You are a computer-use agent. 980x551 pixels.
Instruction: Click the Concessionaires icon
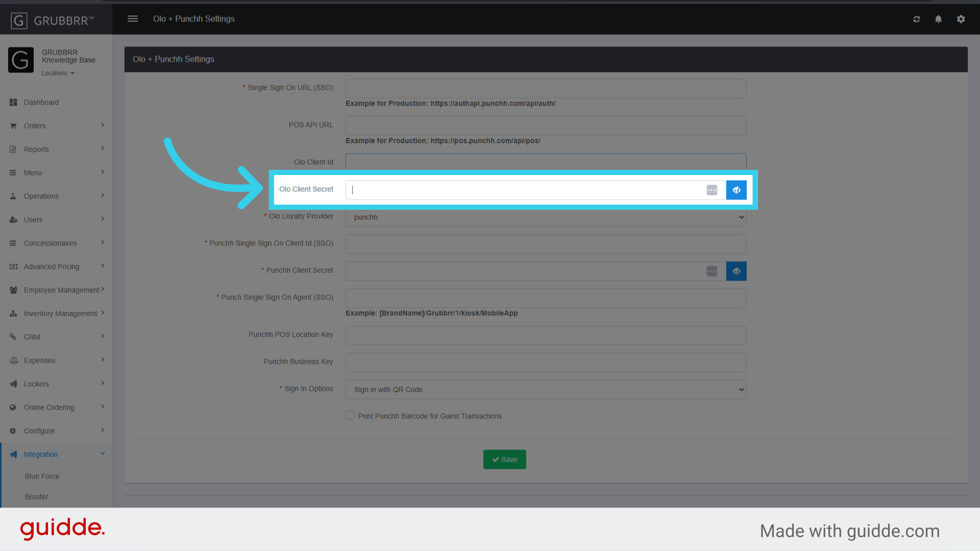pyautogui.click(x=13, y=243)
